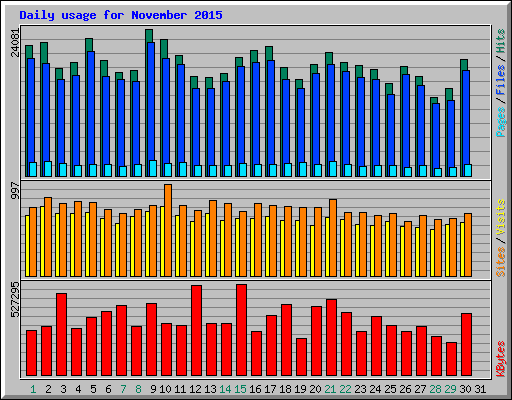This screenshot has width=512, height=400.
Task: Click day label 12 on the x-axis
Action: click(x=195, y=389)
